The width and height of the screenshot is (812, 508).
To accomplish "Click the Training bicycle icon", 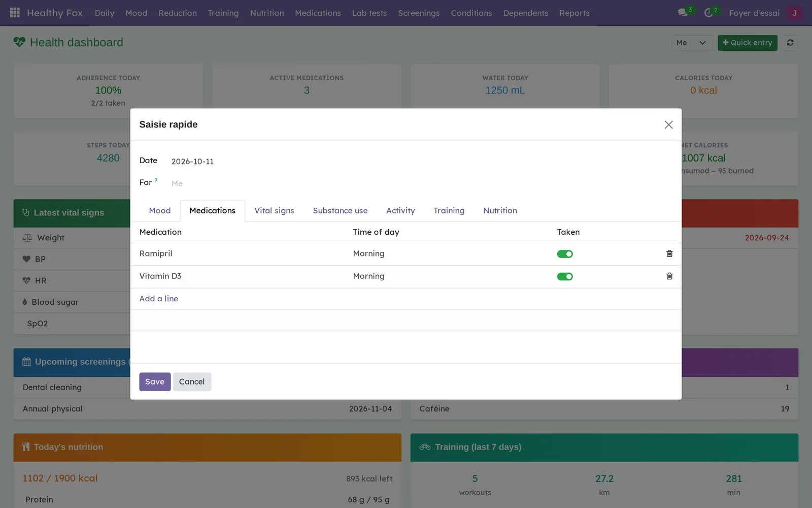I will (425, 447).
